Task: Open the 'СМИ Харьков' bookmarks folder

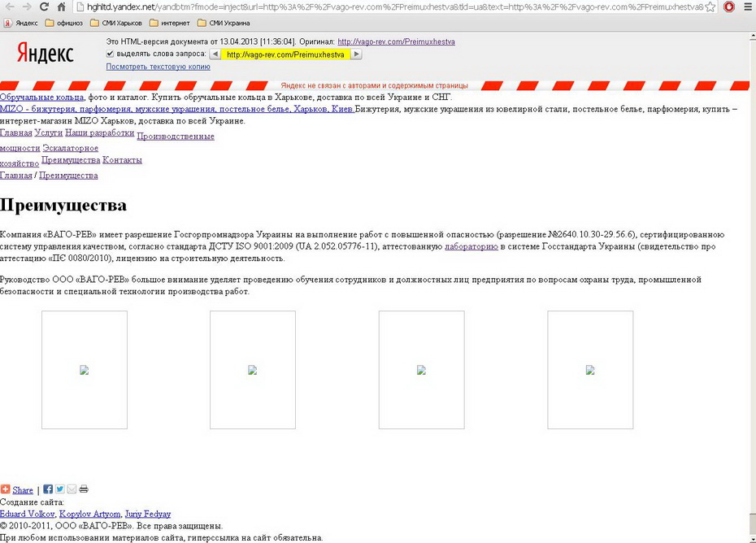Action: click(x=116, y=23)
